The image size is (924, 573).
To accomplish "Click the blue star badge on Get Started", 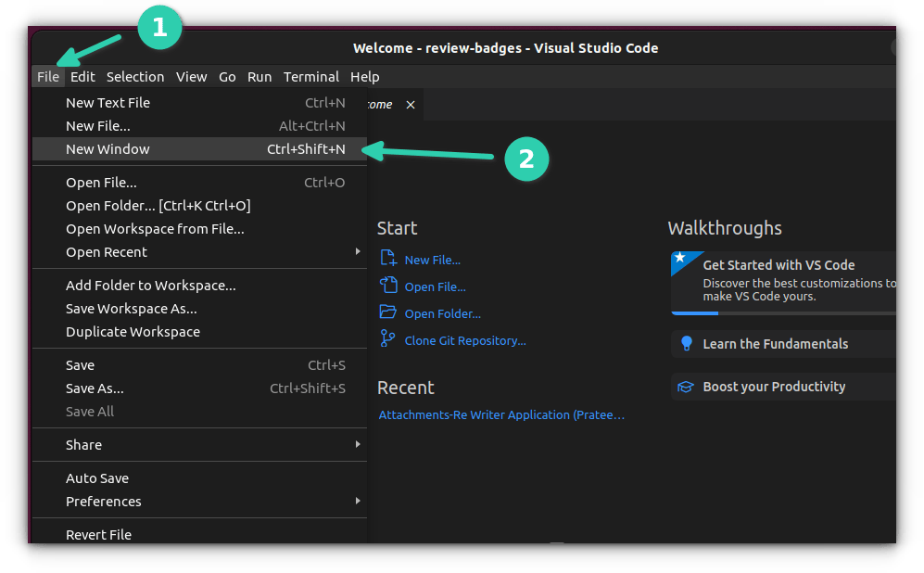I will pos(680,258).
